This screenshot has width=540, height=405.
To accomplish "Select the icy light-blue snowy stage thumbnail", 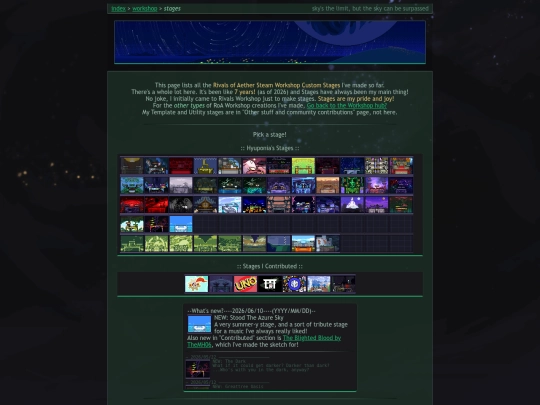I will coord(230,205).
